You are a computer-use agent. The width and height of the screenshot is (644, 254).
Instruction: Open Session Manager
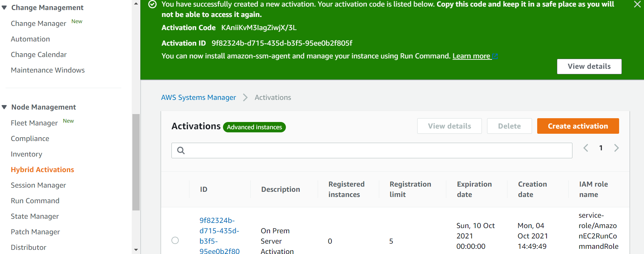(38, 185)
